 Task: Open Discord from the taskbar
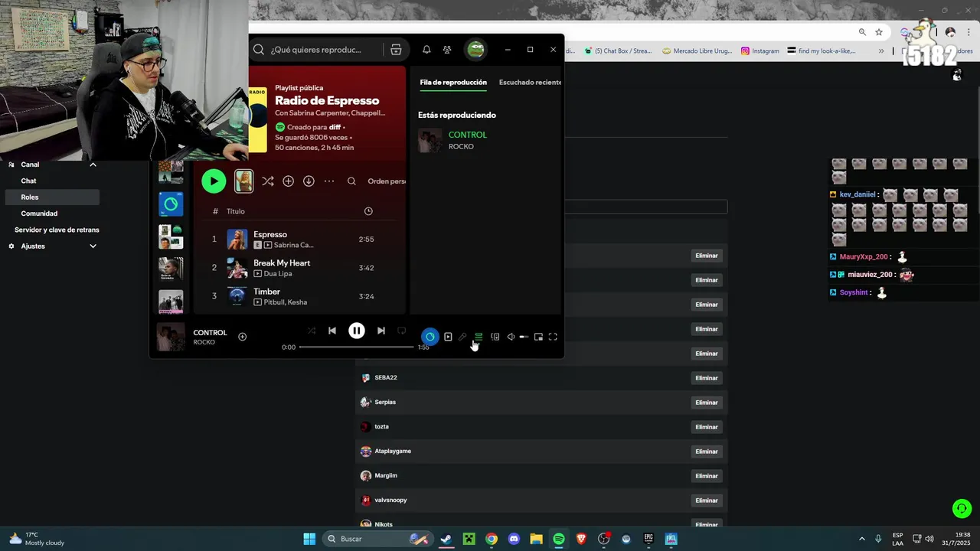click(514, 539)
